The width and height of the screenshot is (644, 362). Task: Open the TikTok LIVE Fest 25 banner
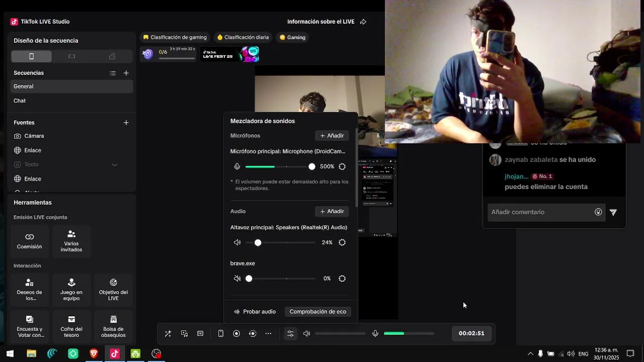click(x=230, y=54)
